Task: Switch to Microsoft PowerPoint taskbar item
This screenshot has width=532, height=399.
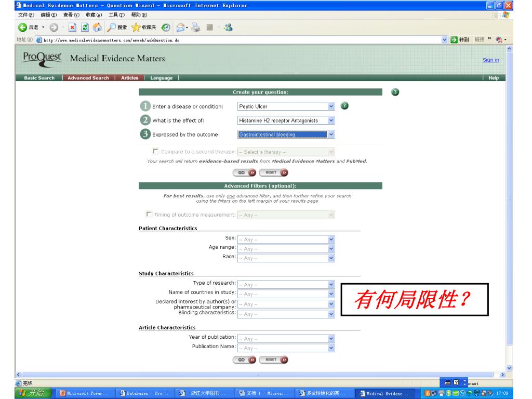Action: pos(84,393)
